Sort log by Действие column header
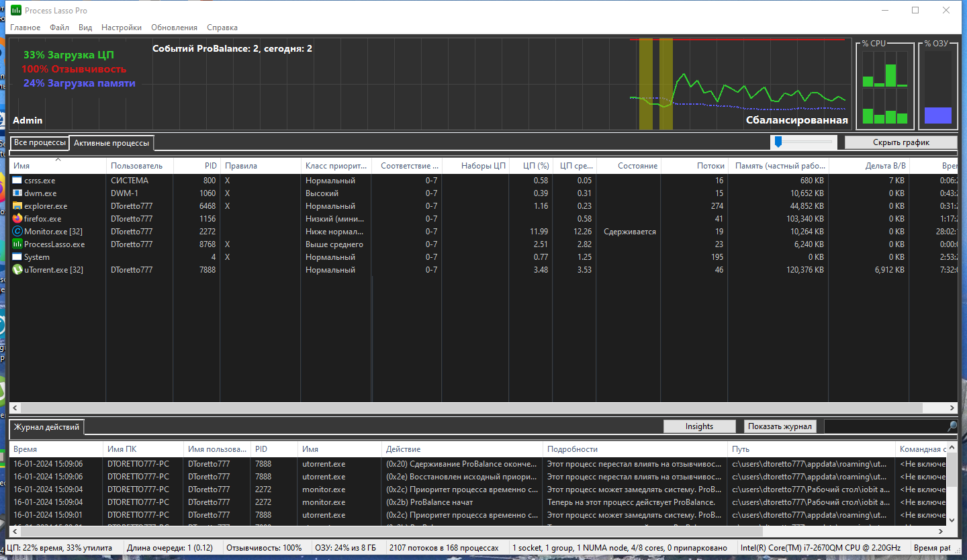Image resolution: width=967 pixels, height=560 pixels. click(x=462, y=449)
